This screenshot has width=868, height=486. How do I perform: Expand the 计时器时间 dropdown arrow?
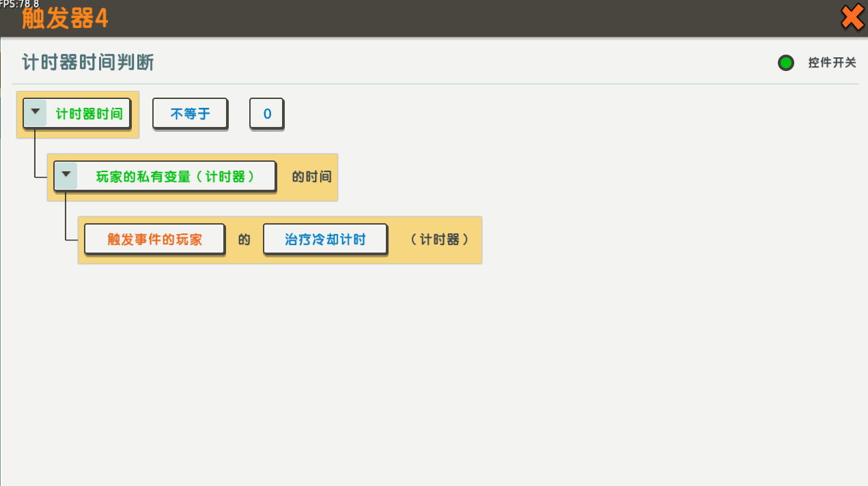coord(35,112)
